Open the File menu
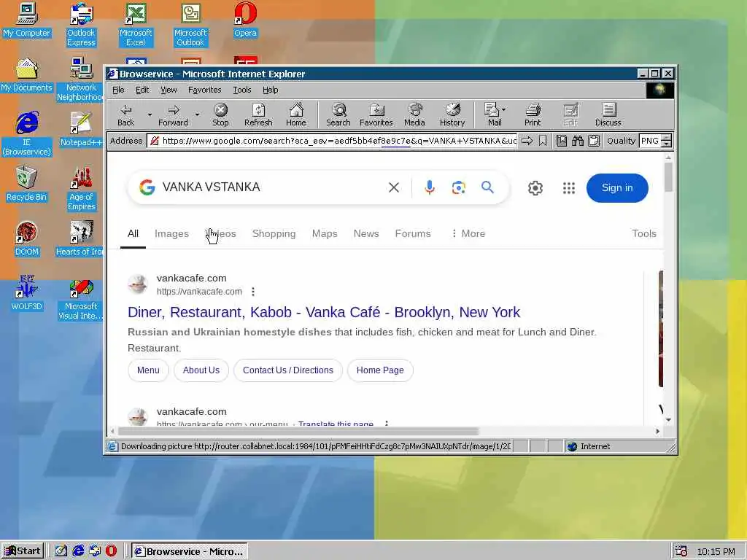Viewport: 747px width, 560px height. coord(118,90)
